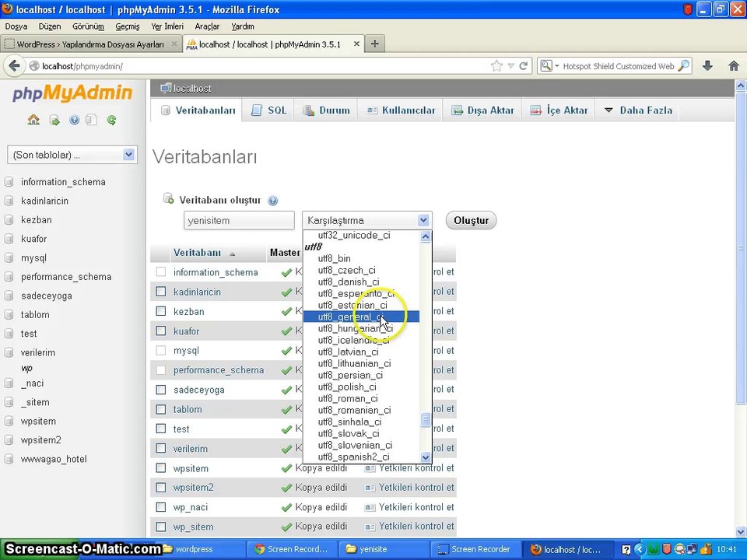
Task: Open the new tab plus button
Action: pos(375,44)
